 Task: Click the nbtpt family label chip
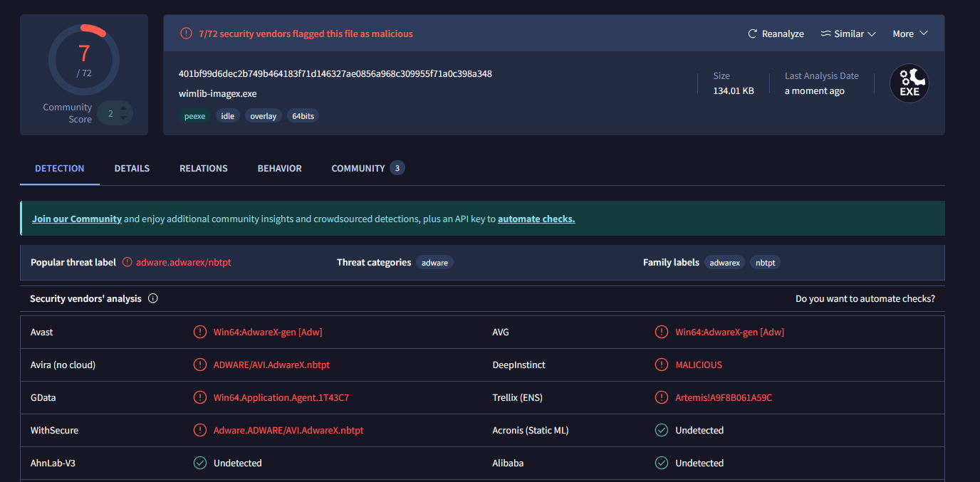click(766, 263)
